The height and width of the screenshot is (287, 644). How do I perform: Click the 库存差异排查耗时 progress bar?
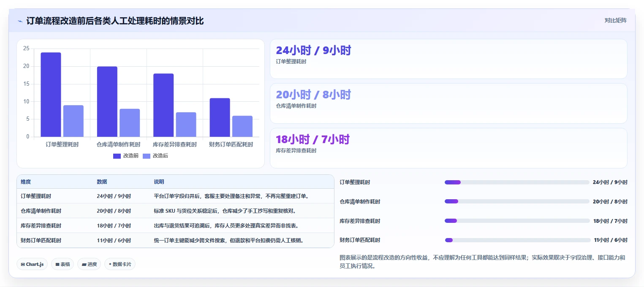(517, 221)
